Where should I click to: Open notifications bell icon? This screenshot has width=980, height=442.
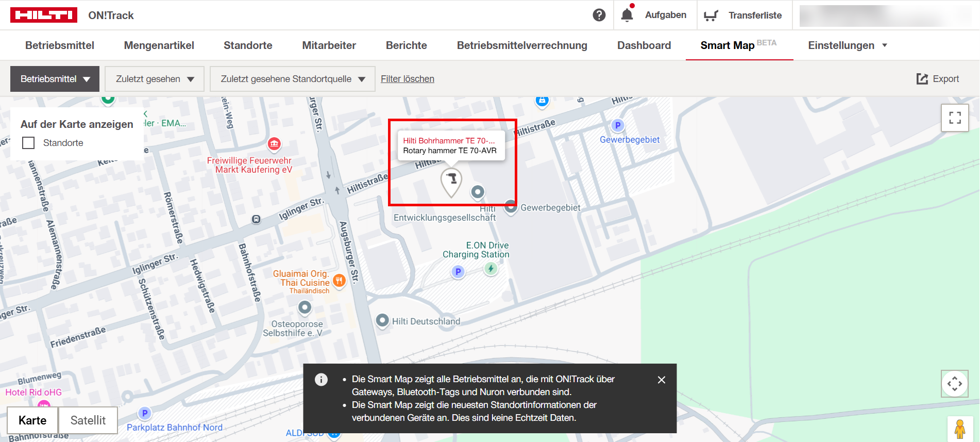click(627, 14)
